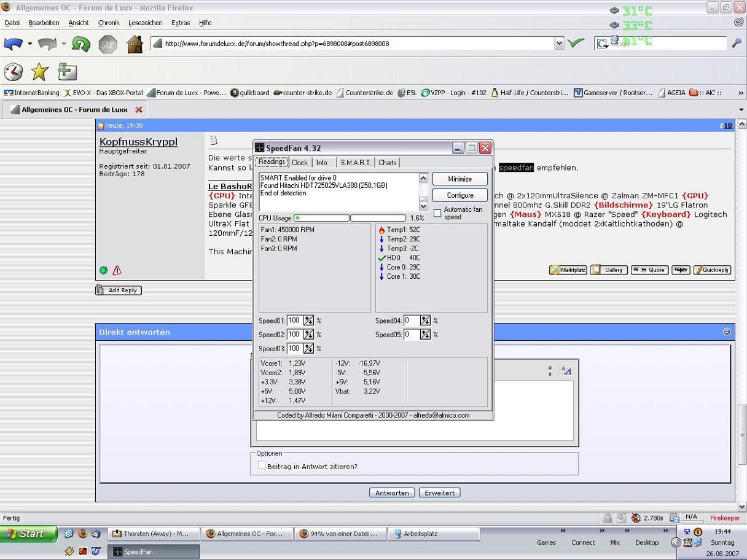Click the SpeedFan log scrollbar down arrow

[x=423, y=207]
